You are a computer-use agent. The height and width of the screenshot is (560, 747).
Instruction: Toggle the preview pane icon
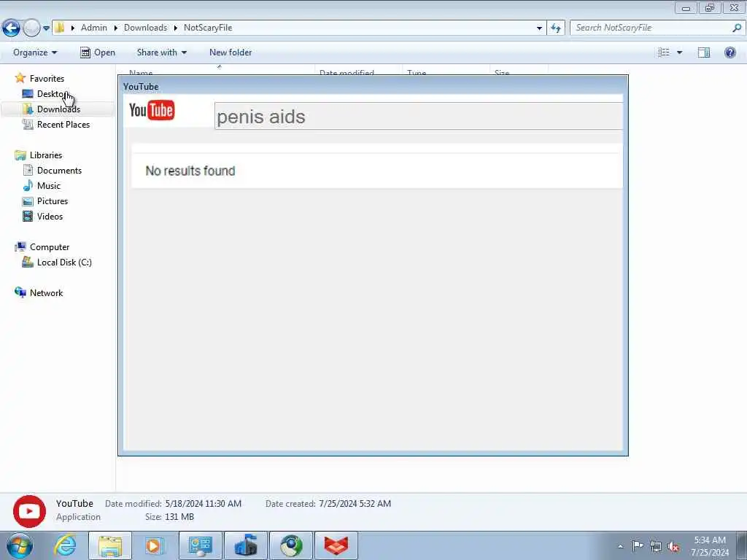click(704, 52)
